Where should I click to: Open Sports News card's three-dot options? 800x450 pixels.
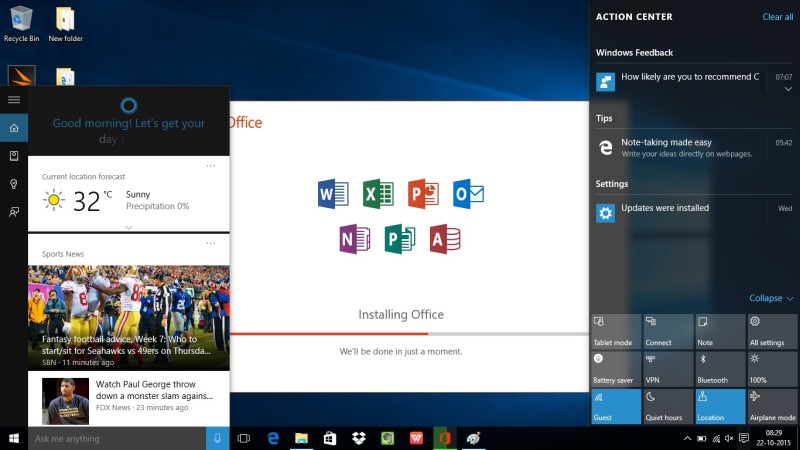point(211,243)
